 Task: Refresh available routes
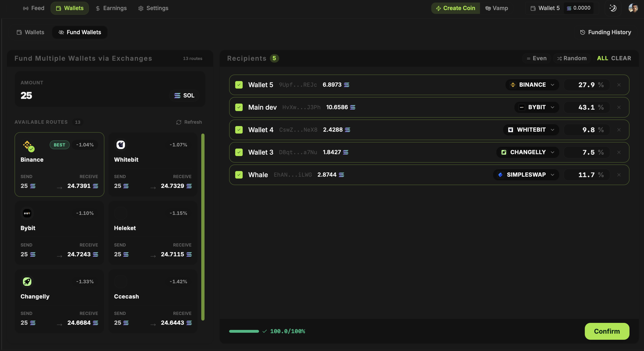(189, 122)
